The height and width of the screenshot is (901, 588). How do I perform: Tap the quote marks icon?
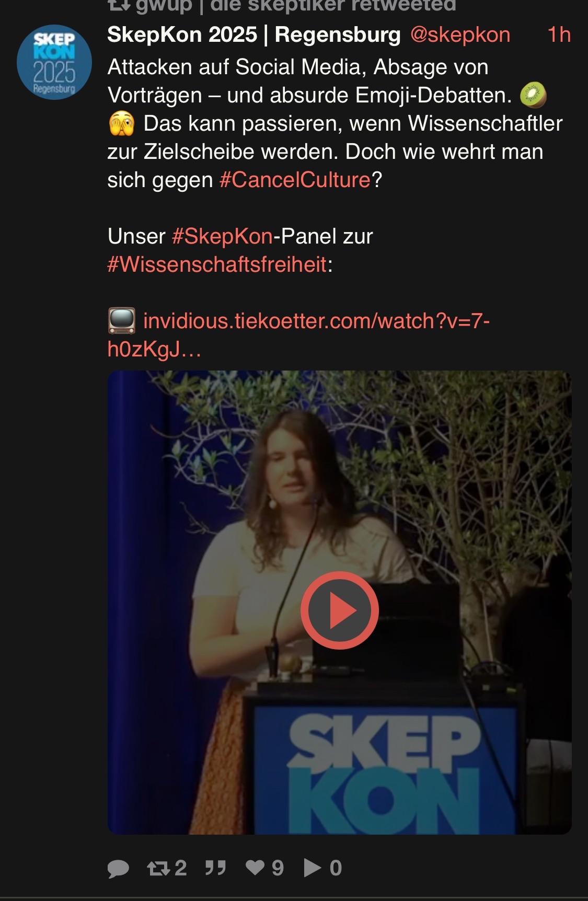point(215,868)
